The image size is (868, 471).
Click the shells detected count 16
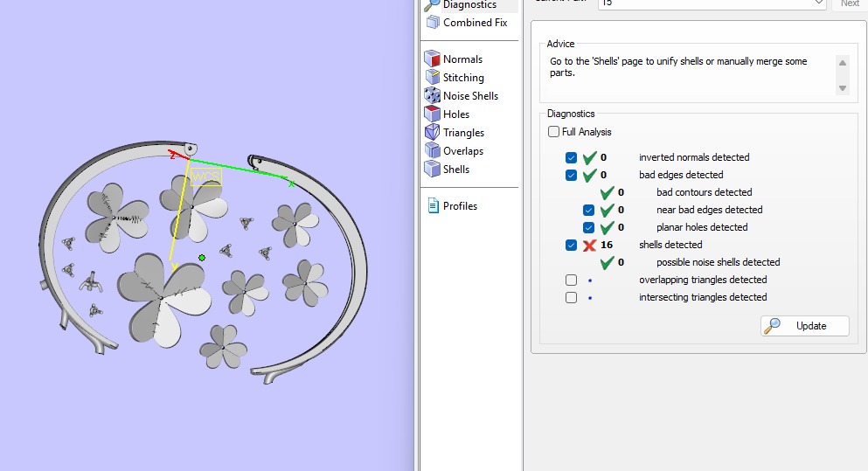607,245
